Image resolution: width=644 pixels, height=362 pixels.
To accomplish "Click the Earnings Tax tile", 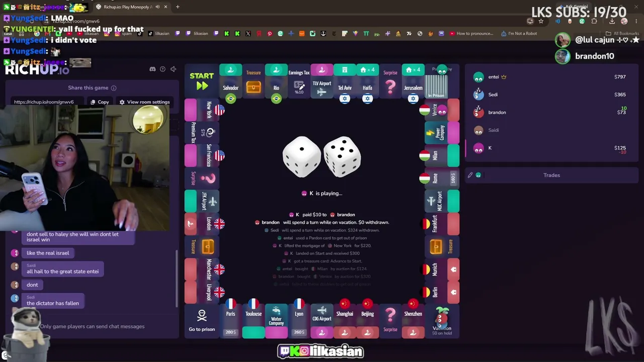I will pos(299,81).
